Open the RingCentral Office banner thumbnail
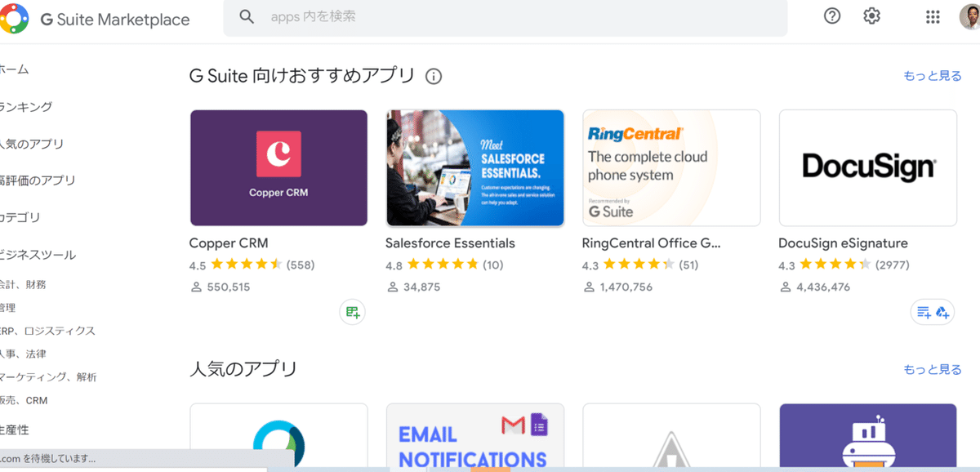This screenshot has height=472, width=980. pyautogui.click(x=671, y=167)
